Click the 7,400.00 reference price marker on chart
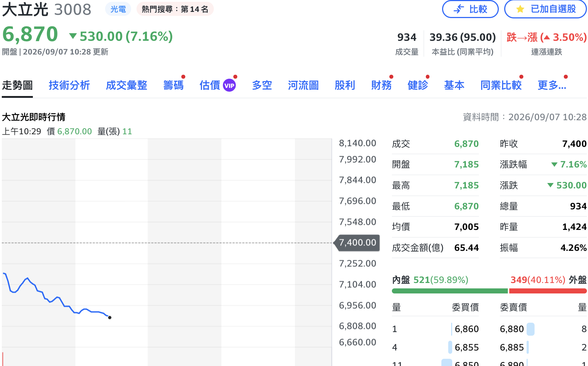 pos(357,243)
